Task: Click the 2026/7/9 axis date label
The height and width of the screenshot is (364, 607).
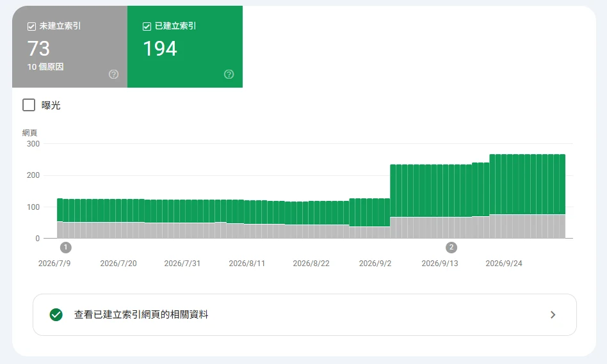Action: (x=54, y=264)
